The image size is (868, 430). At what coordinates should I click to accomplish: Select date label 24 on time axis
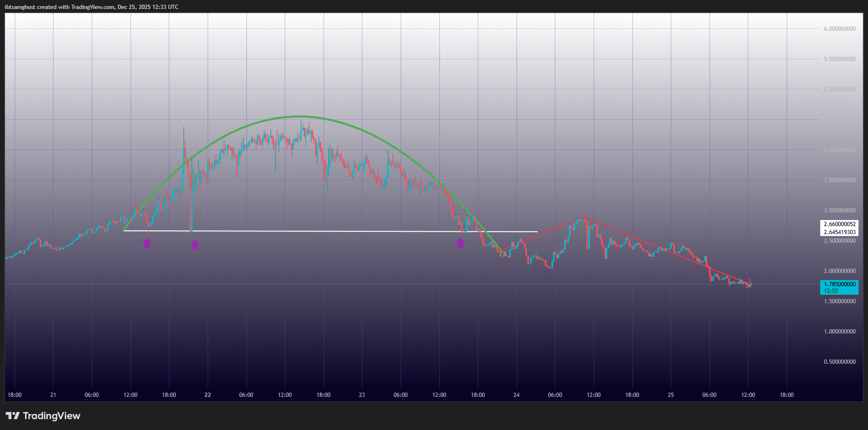point(517,395)
